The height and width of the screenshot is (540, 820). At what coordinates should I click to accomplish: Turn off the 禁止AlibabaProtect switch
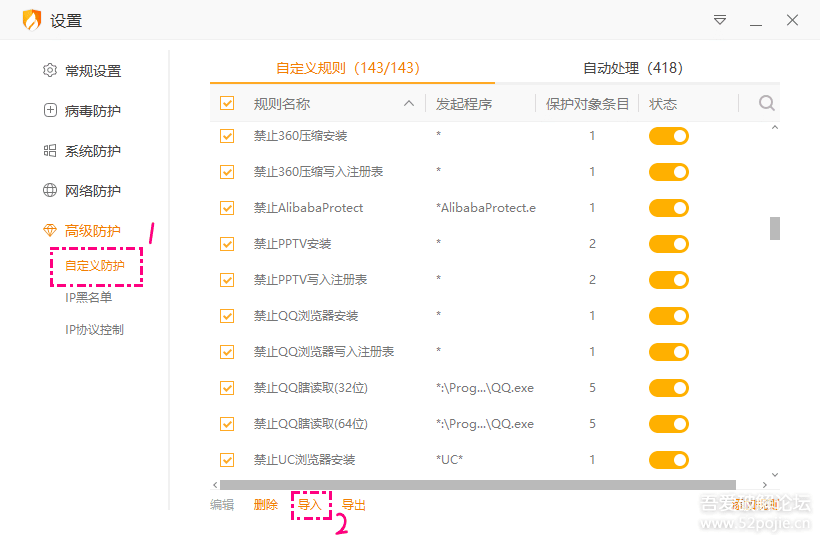click(669, 208)
